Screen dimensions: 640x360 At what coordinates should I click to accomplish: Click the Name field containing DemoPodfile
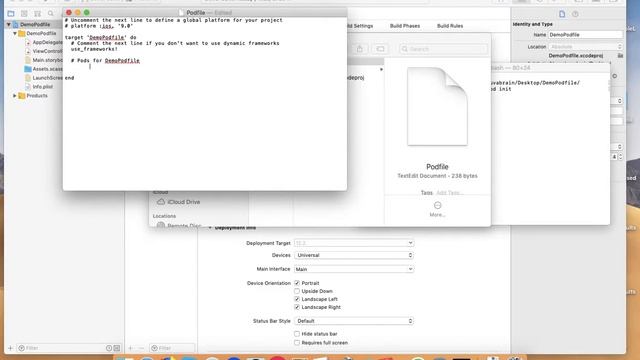[586, 35]
